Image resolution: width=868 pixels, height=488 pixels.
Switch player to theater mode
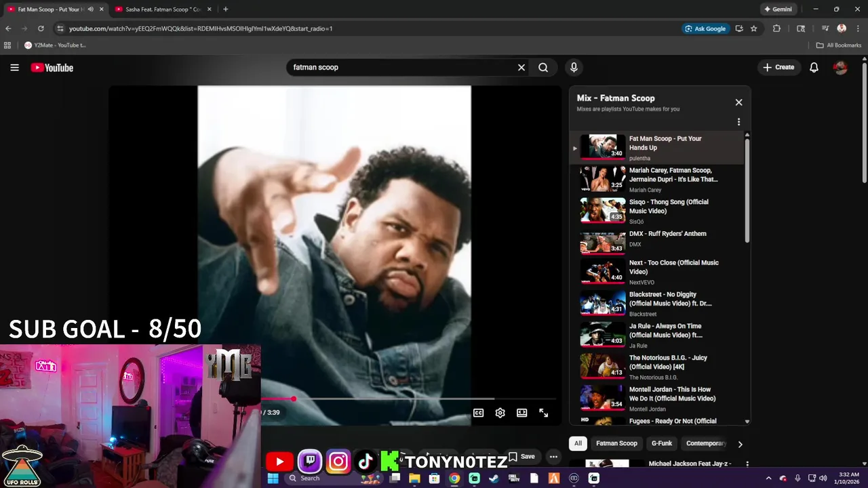[521, 413]
